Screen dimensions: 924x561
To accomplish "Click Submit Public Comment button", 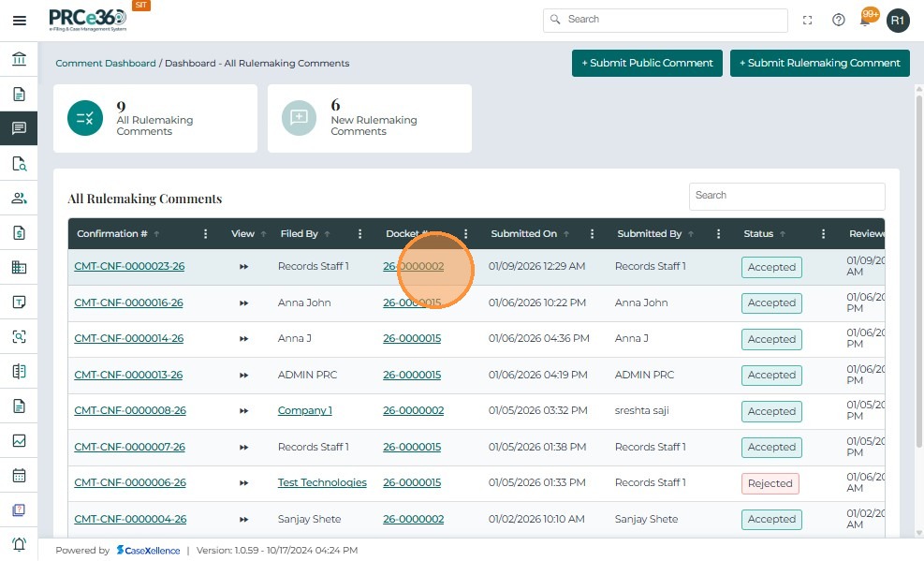I will pos(647,63).
